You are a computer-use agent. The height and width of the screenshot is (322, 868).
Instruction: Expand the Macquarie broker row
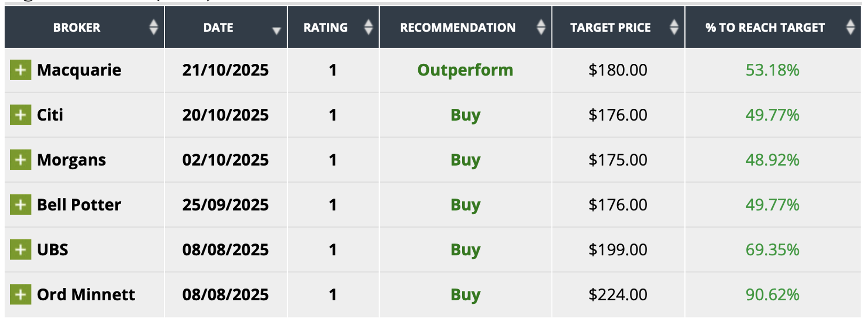pos(20,70)
